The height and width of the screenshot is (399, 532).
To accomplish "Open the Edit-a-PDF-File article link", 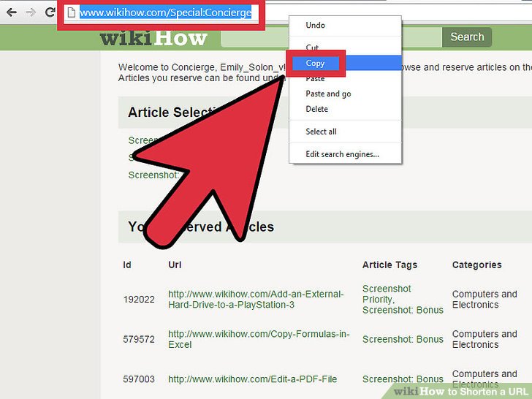I will point(252,379).
